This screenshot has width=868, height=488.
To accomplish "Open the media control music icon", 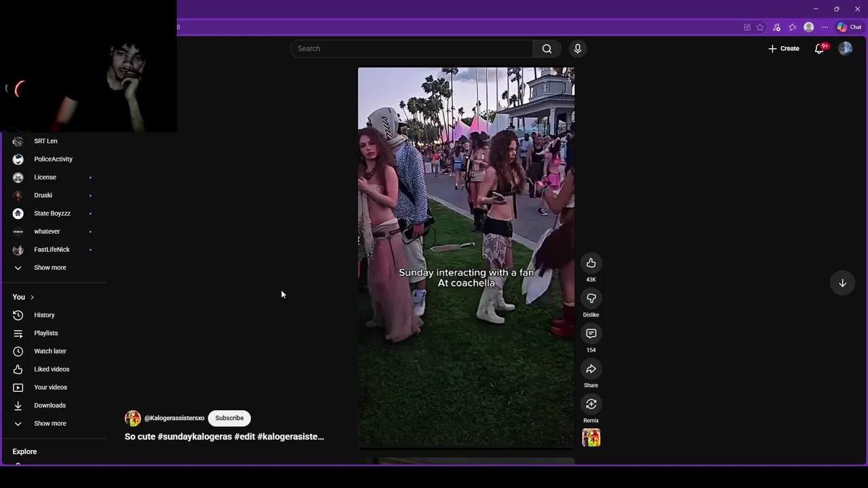I will coord(776,27).
